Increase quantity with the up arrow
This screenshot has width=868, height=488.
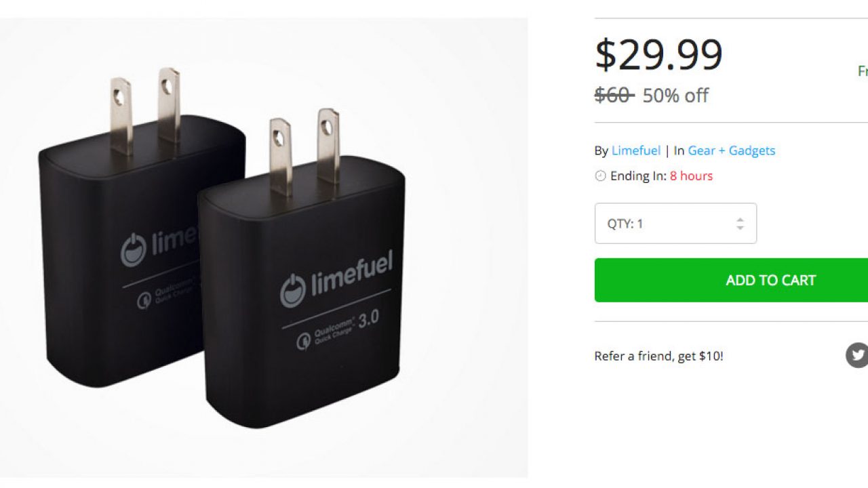click(740, 219)
